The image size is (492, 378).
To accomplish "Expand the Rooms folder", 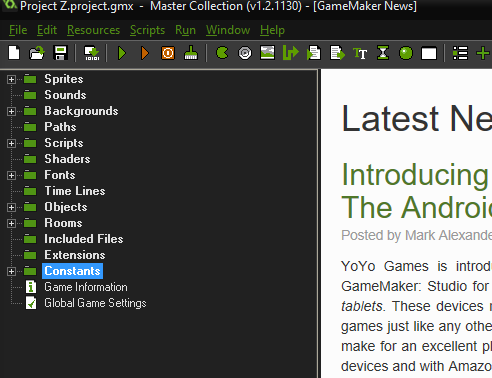I will [11, 223].
